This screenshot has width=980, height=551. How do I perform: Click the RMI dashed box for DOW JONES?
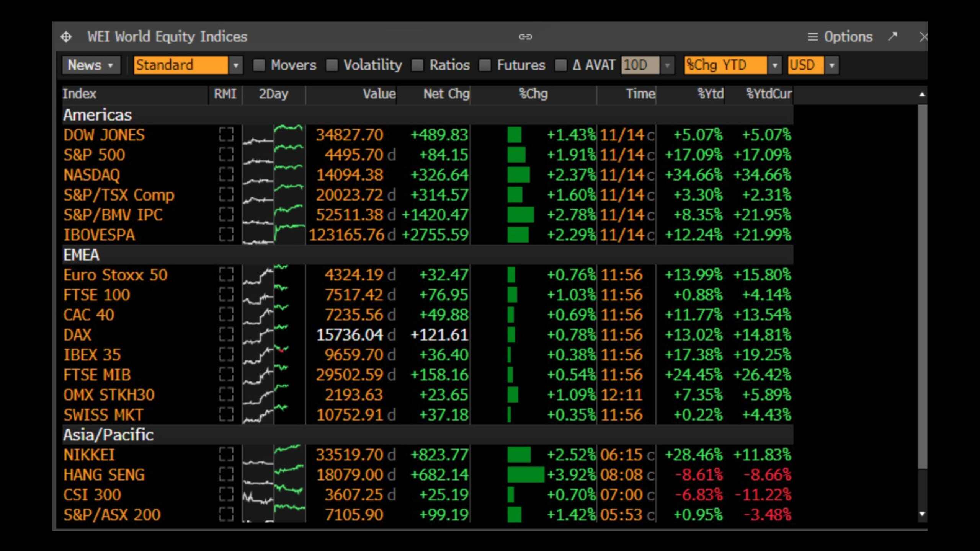pos(226,135)
